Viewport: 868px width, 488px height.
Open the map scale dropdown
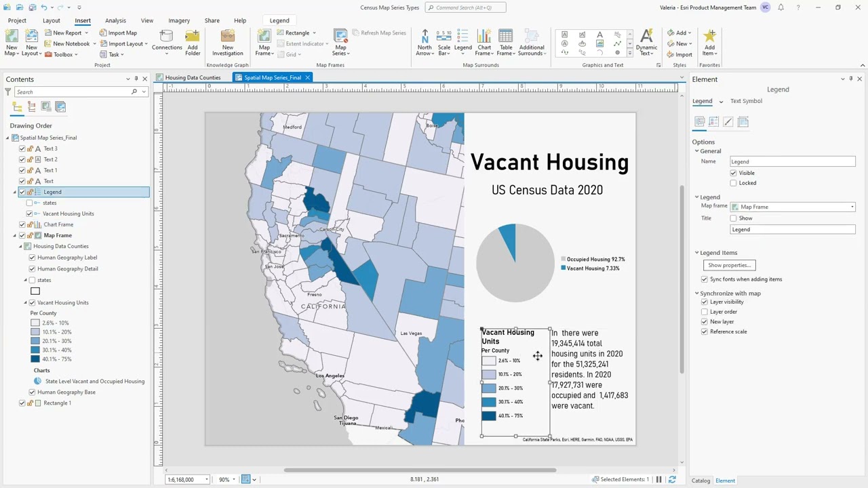coord(206,479)
